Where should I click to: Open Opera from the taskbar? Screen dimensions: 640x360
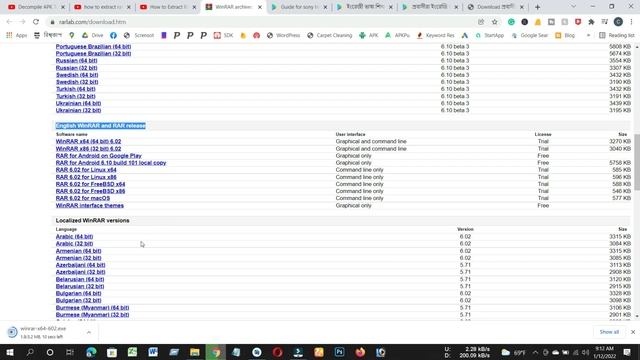pyautogui.click(x=278, y=352)
